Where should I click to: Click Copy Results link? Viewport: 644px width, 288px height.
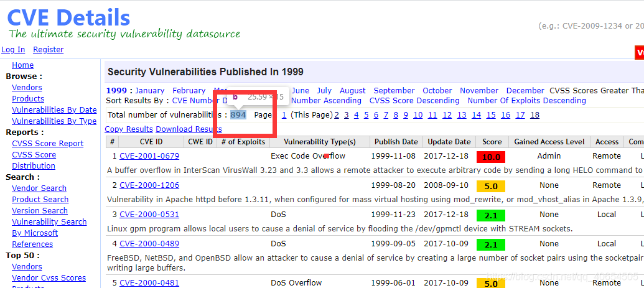(129, 129)
